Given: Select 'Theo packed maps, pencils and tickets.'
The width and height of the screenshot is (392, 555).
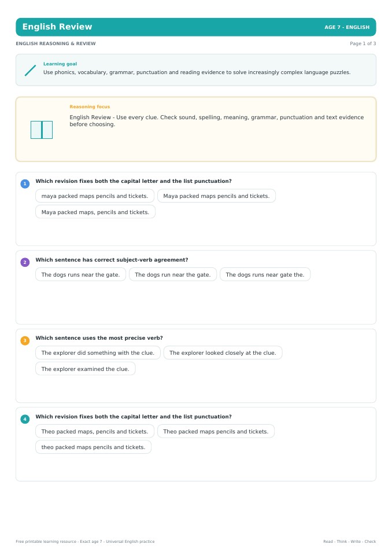Looking at the screenshot, I should click(x=95, y=431).
